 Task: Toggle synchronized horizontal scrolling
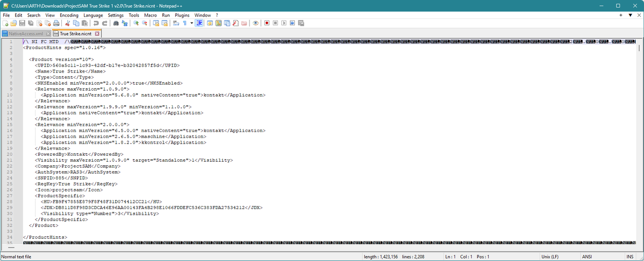click(x=165, y=23)
